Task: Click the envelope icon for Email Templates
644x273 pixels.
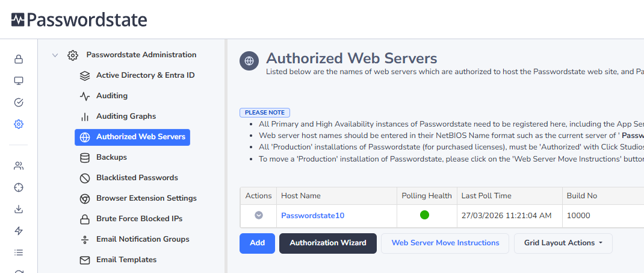Action: click(x=85, y=260)
